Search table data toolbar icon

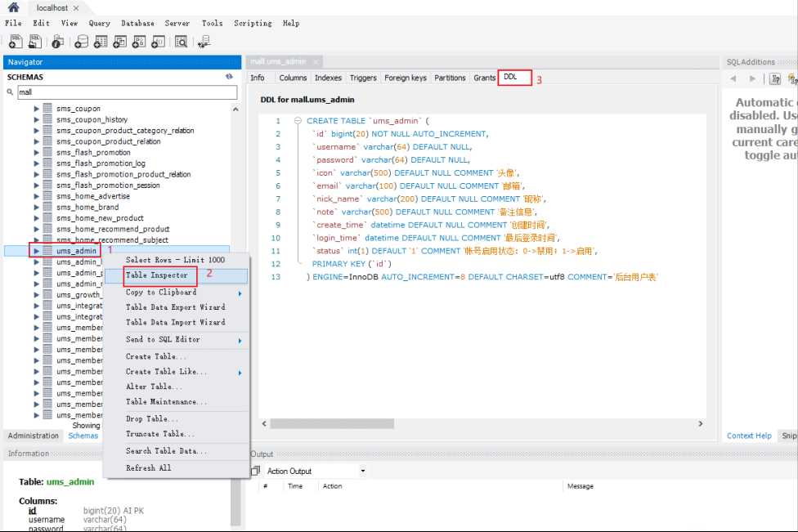(182, 42)
